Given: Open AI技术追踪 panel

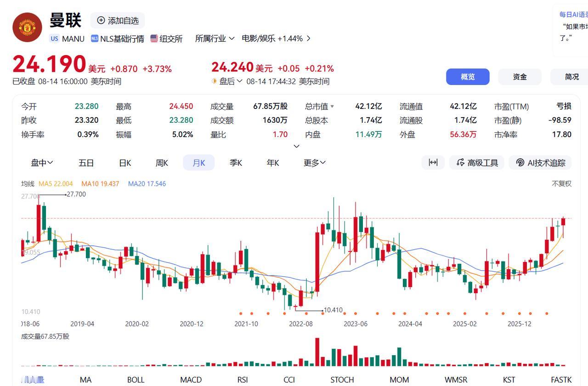Looking at the screenshot, I should pos(540,163).
